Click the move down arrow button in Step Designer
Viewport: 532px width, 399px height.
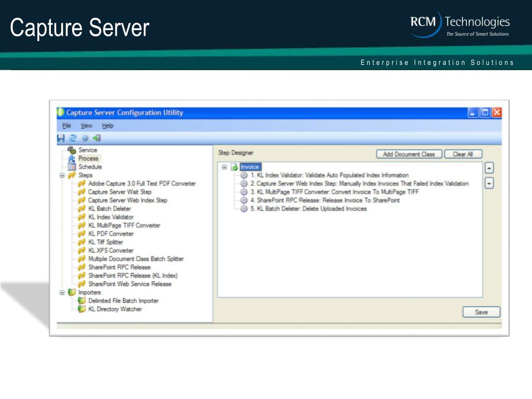click(x=489, y=183)
